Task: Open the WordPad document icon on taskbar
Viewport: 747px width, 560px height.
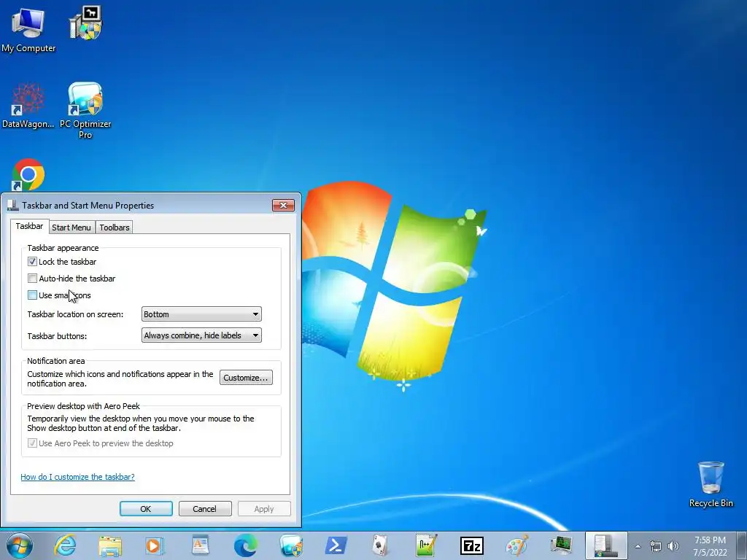Action: click(x=200, y=545)
